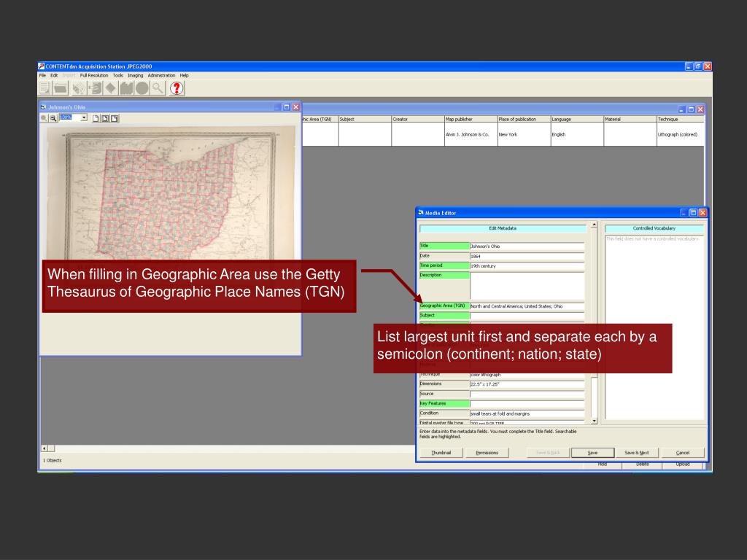Click the diamond-shaped icon in main toolbar
This screenshot has height=560, width=747.
[x=111, y=88]
